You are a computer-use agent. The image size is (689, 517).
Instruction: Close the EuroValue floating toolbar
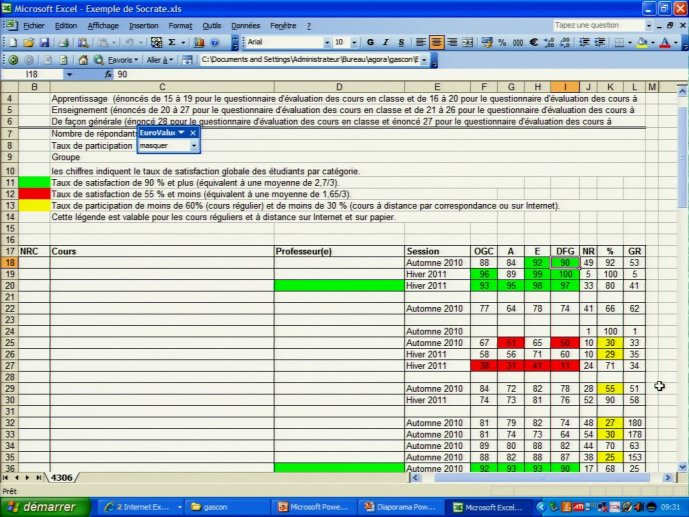point(193,133)
